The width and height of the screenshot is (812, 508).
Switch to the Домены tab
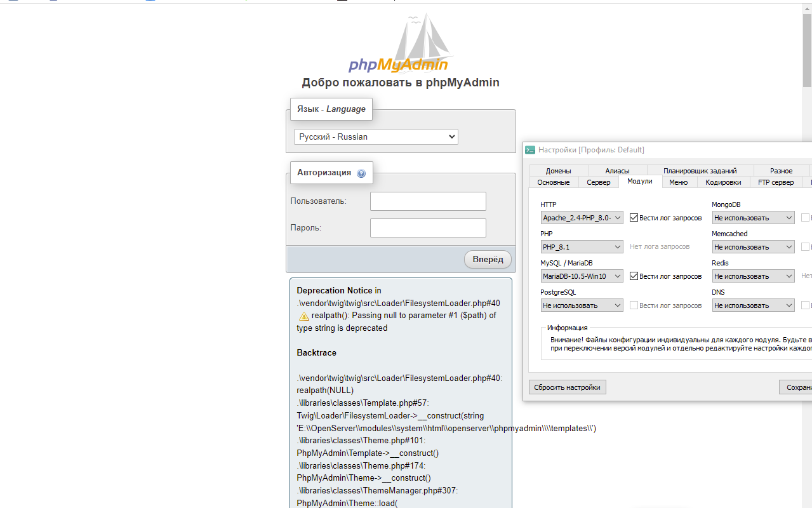[x=558, y=171]
